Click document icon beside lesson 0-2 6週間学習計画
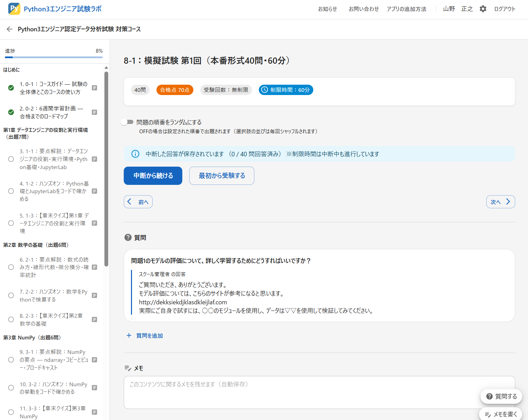Viewport: 528px width, 420px height. pyautogui.click(x=94, y=112)
